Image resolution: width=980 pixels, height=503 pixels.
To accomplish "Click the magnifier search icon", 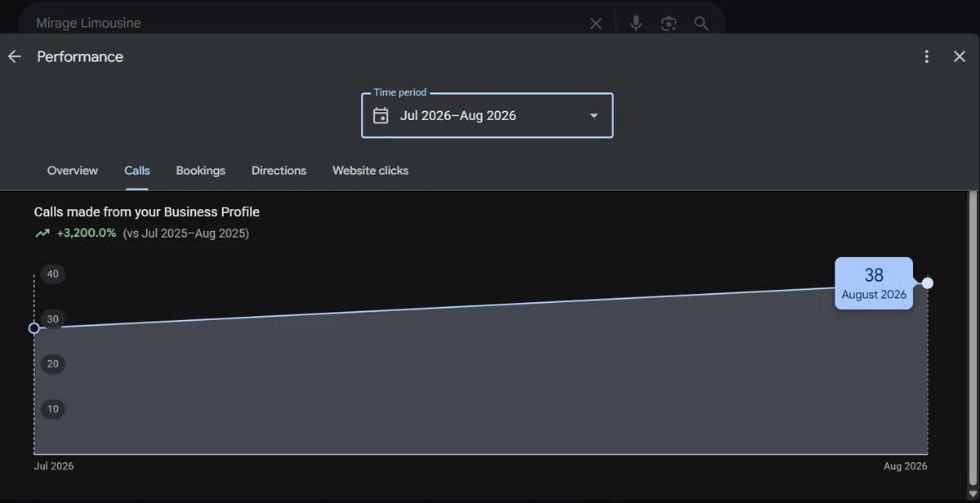I will point(701,24).
